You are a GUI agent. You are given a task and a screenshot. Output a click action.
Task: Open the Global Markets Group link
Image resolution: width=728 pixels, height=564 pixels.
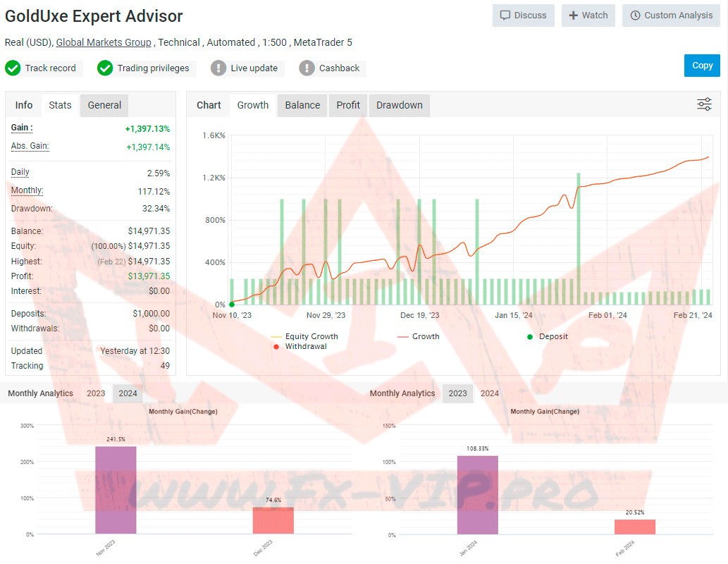tap(104, 42)
